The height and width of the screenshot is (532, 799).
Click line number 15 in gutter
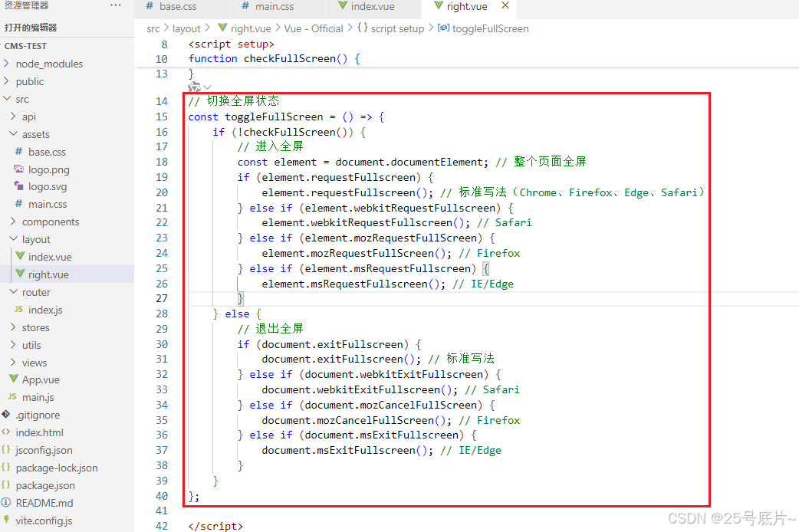(162, 117)
